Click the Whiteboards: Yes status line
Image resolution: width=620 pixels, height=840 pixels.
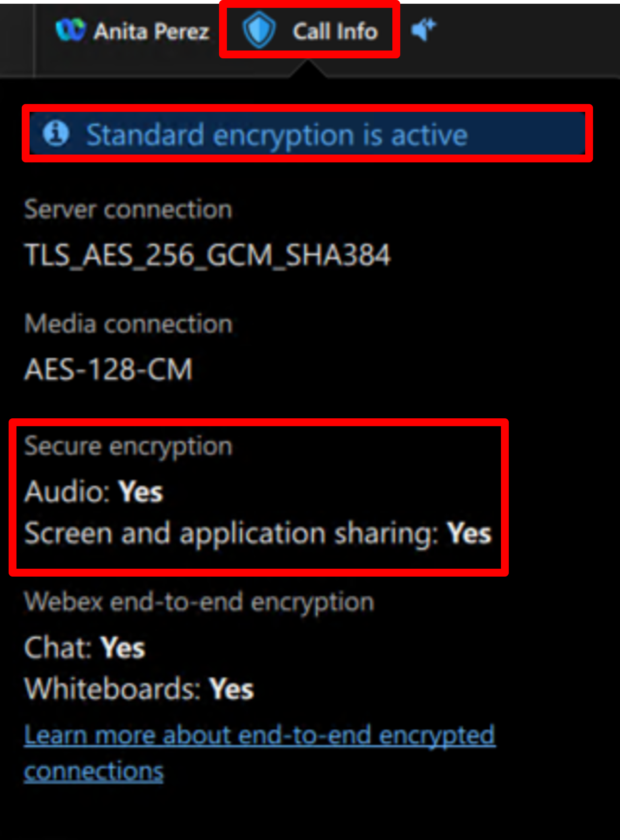point(139,689)
